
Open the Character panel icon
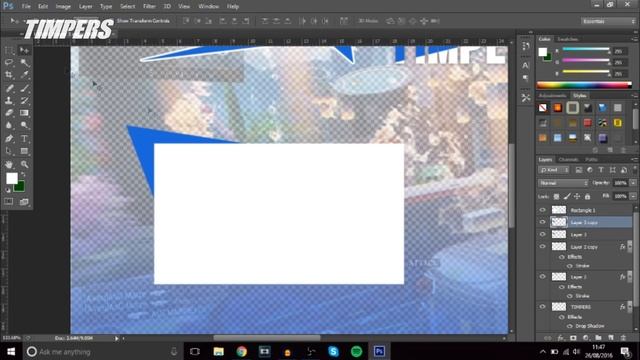(x=526, y=65)
